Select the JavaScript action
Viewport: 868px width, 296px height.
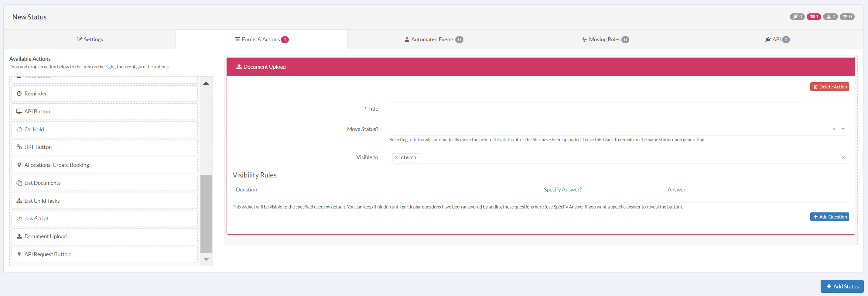tap(104, 219)
